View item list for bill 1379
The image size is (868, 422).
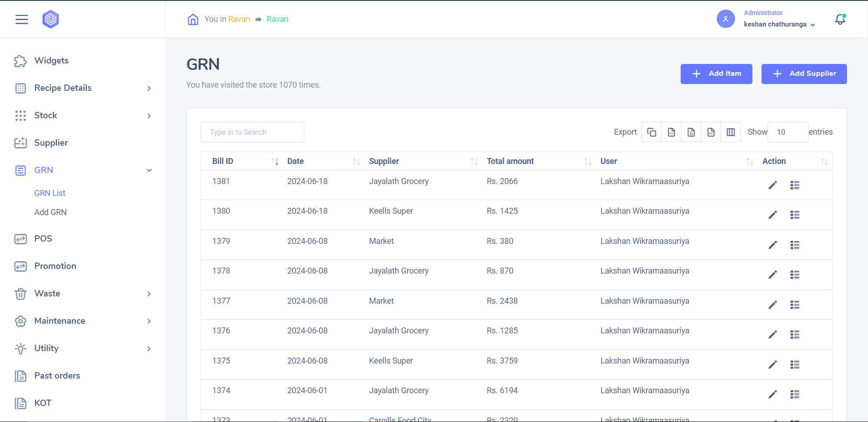click(795, 245)
